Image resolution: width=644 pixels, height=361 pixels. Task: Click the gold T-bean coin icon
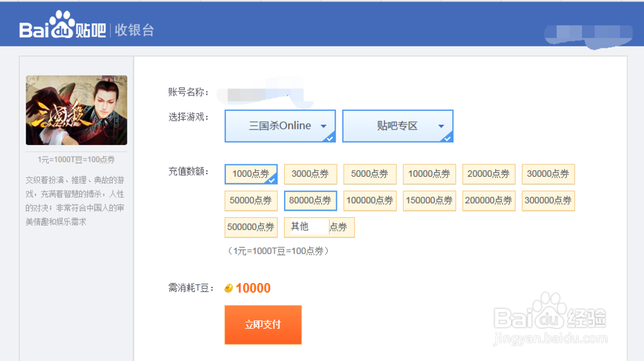[229, 288]
